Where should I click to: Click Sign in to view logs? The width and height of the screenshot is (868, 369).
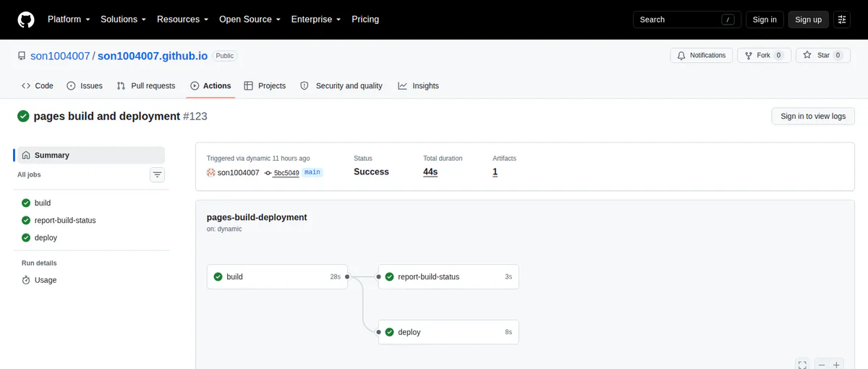click(x=813, y=116)
